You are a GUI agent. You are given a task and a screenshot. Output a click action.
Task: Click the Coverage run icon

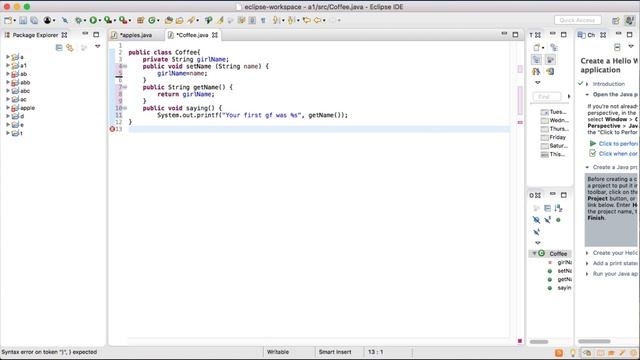click(108, 20)
